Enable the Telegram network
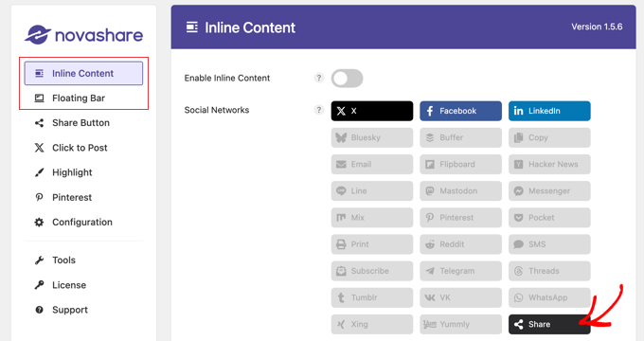Viewport: 644px width, 341px height. click(461, 271)
